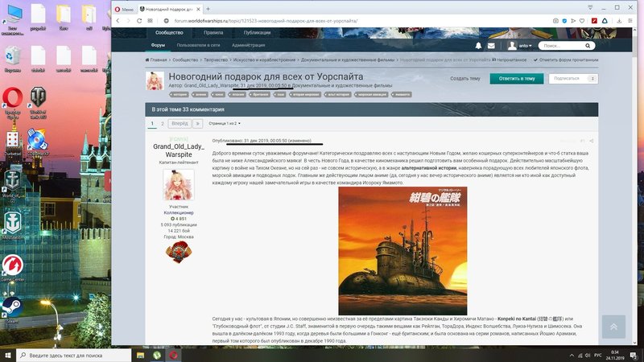This screenshot has width=644, height=362.
Task: Bookmark page with the heart icon
Action: point(582,21)
